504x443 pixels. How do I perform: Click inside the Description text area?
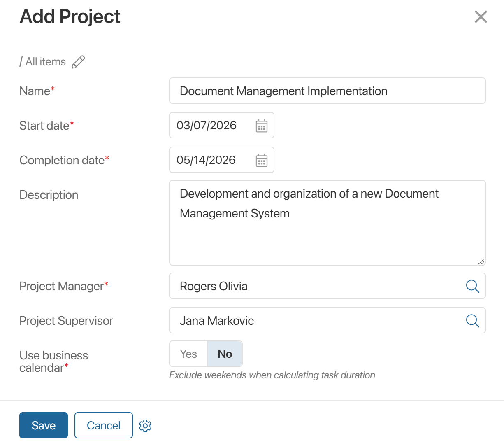click(x=327, y=239)
